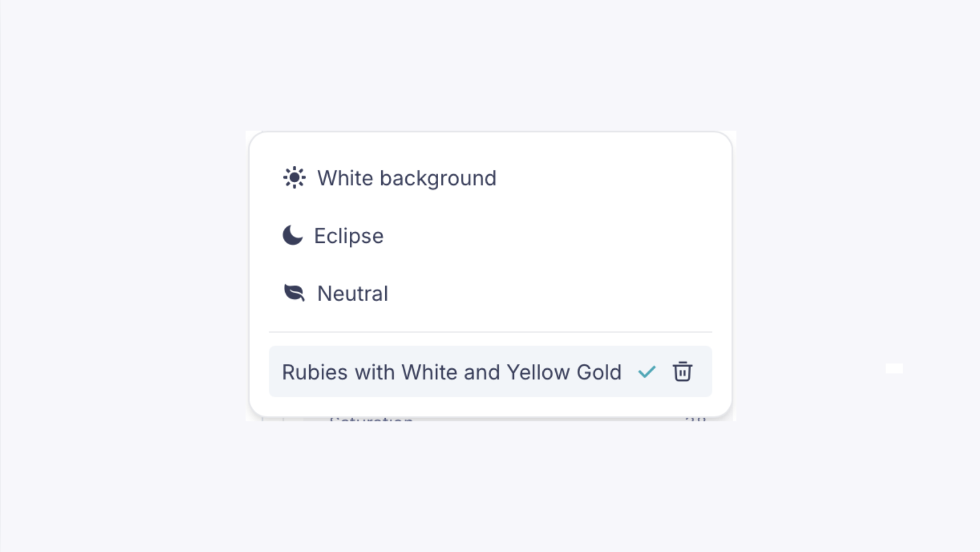
Task: Click the cut-off value beside Saturation
Action: click(x=695, y=419)
